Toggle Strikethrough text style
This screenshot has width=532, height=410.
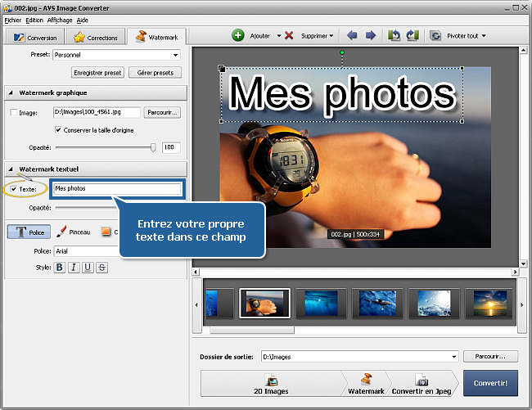pyautogui.click(x=101, y=267)
